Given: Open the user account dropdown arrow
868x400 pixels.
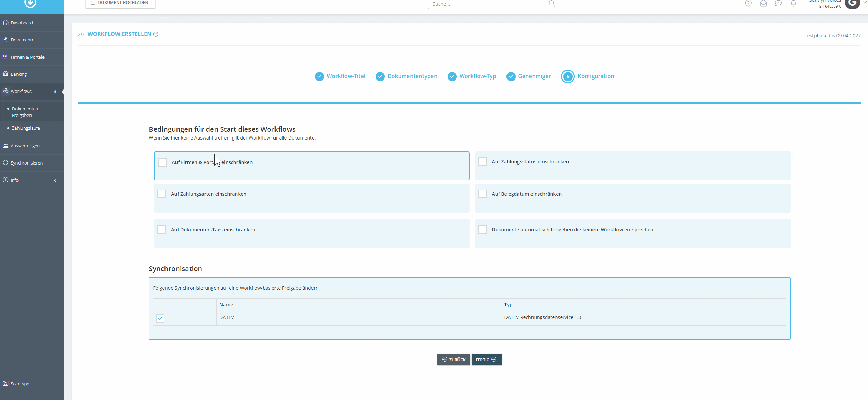Looking at the screenshot, I should 865,2.
